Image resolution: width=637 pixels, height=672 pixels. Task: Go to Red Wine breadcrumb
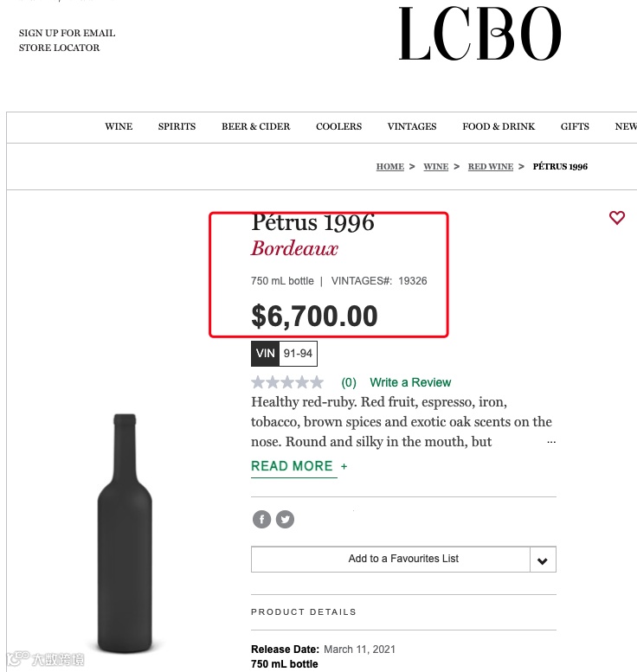point(491,166)
